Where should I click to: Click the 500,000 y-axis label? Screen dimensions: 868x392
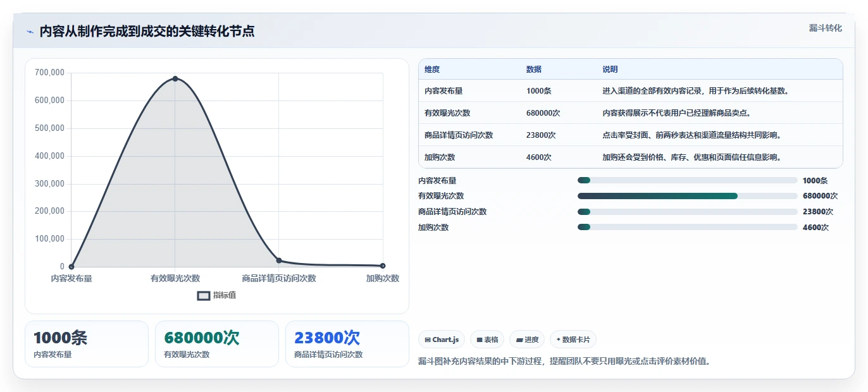49,128
